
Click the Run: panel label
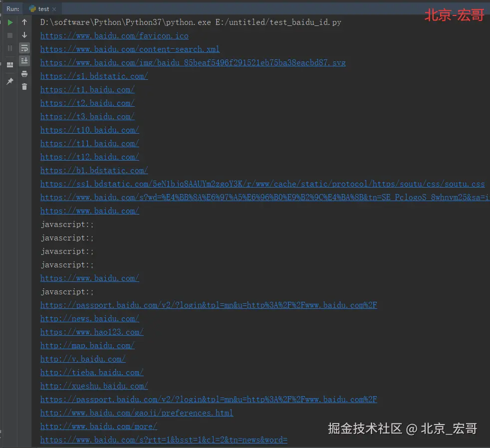click(x=13, y=9)
